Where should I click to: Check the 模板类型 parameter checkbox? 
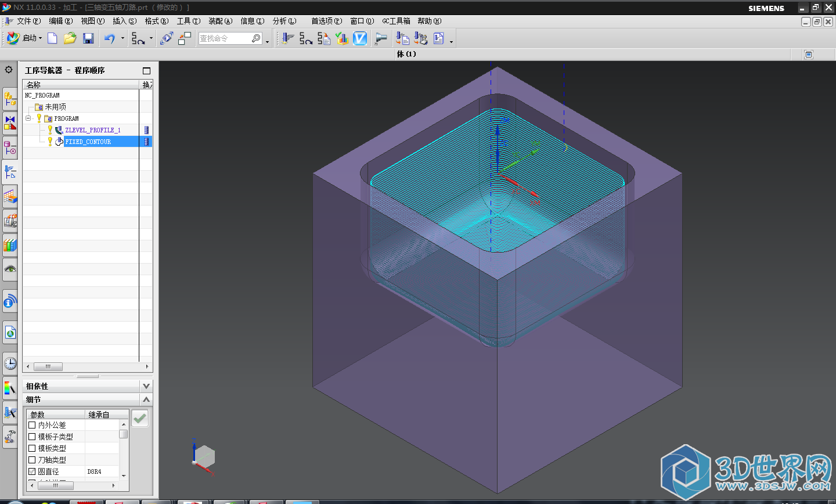pyautogui.click(x=33, y=448)
